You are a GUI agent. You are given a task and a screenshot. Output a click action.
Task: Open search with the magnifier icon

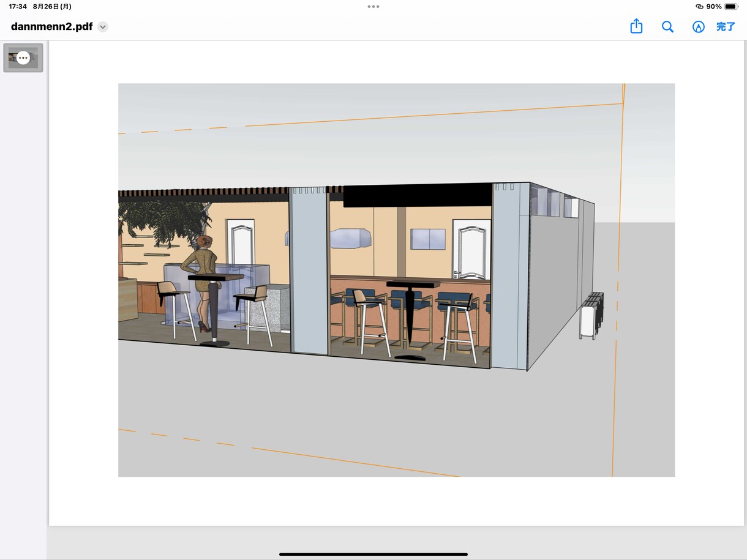(x=667, y=27)
